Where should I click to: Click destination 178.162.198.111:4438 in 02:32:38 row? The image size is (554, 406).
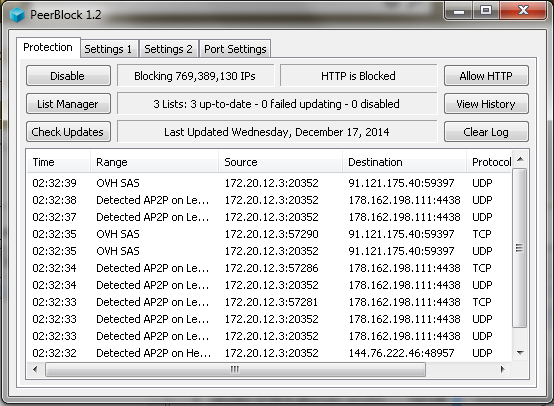click(x=404, y=200)
